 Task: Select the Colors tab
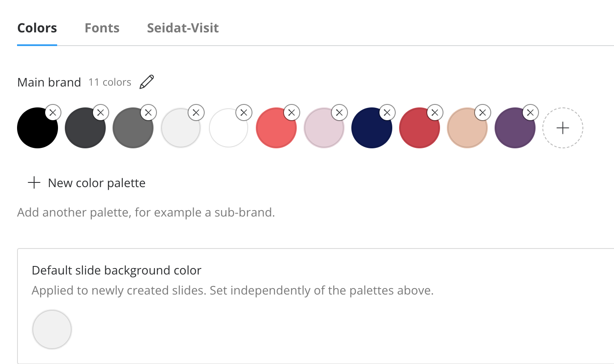point(37,28)
